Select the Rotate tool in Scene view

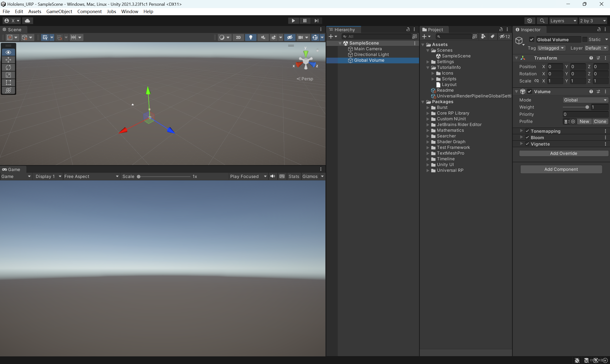pyautogui.click(x=8, y=67)
